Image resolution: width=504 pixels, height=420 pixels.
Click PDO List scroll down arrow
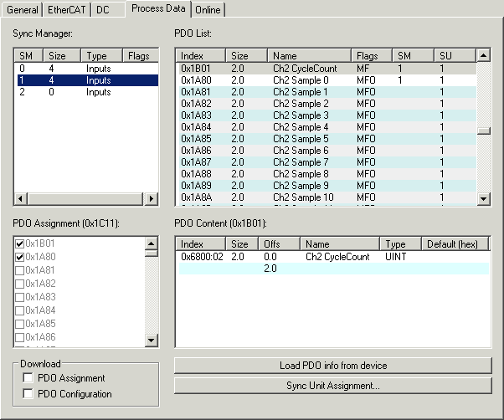click(483, 199)
